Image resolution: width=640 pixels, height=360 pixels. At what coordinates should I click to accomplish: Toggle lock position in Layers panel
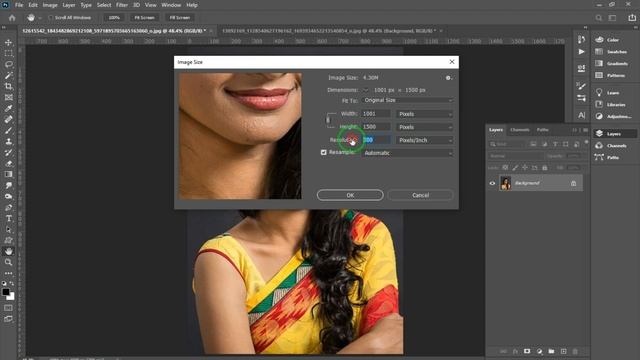click(525, 168)
